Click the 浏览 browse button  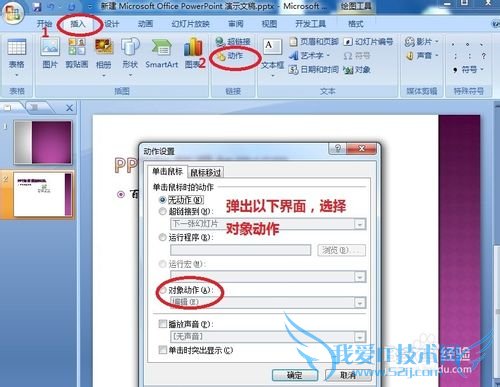click(342, 250)
